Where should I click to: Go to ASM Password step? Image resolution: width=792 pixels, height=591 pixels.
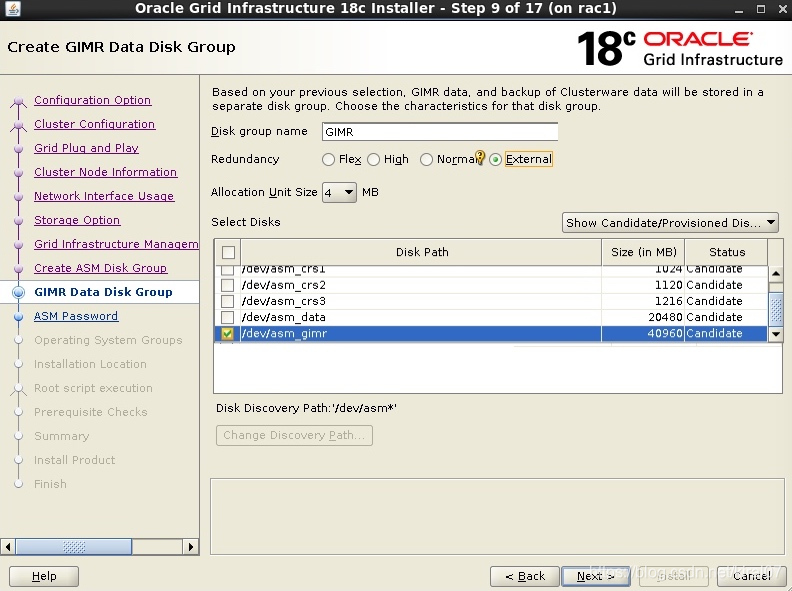tap(76, 316)
